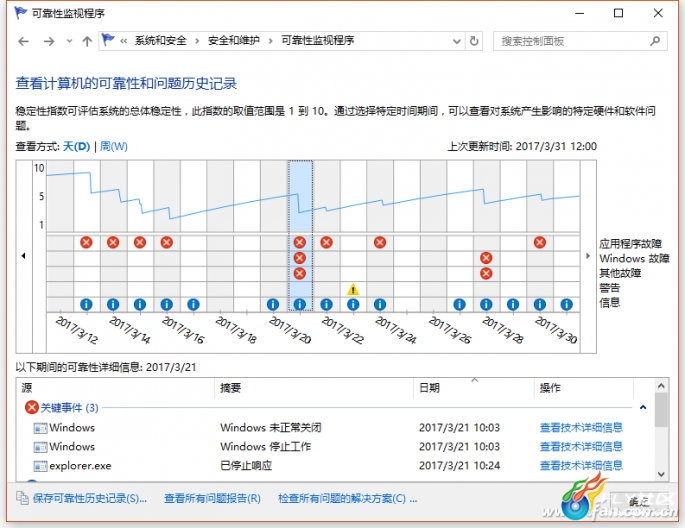View technical details for explorer.exe
The width and height of the screenshot is (685, 528).
tap(581, 466)
